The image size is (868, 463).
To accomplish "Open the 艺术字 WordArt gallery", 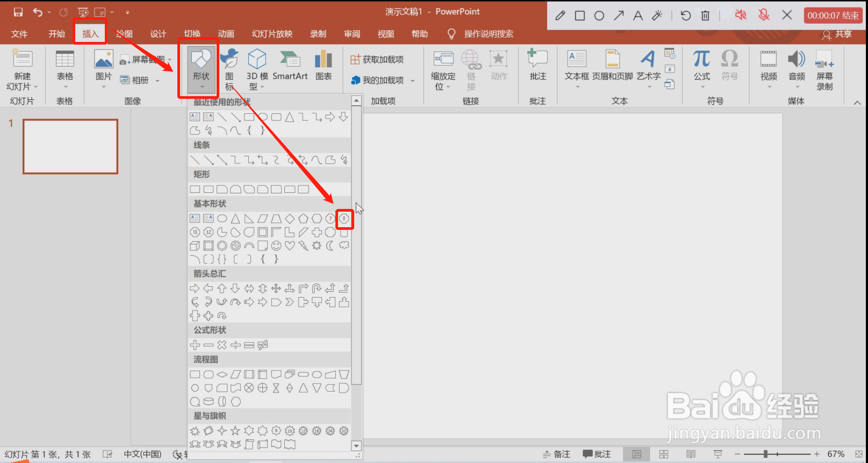I will 649,70.
